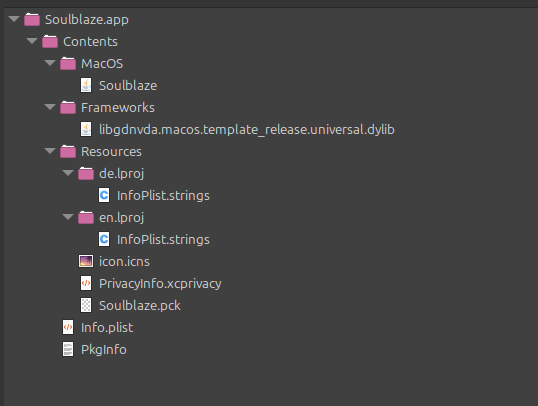Click the Info.plist XML file icon

coord(68,327)
